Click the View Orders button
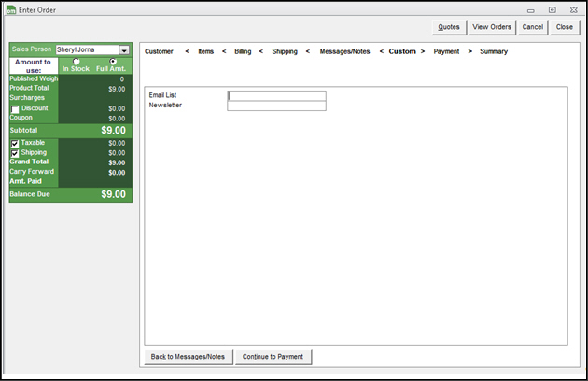 492,27
